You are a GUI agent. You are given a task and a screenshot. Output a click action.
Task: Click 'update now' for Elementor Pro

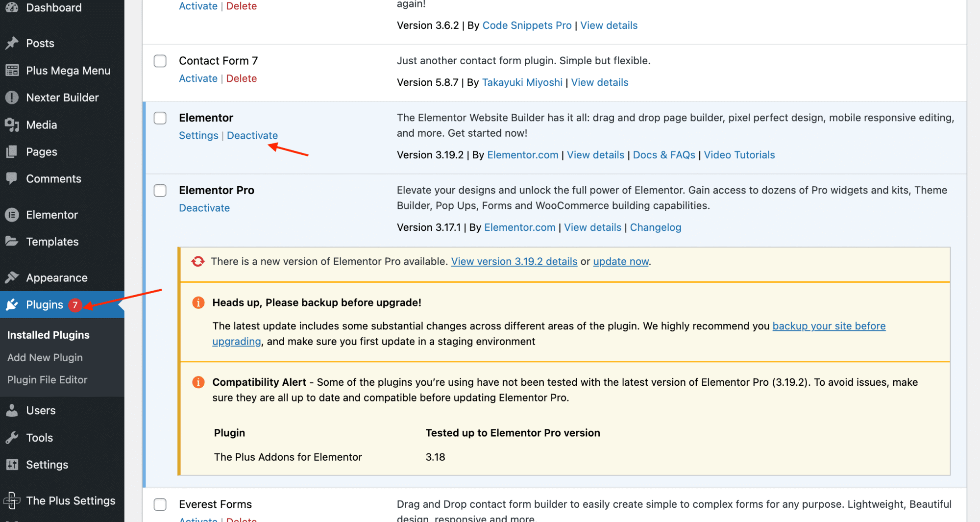pyautogui.click(x=620, y=261)
